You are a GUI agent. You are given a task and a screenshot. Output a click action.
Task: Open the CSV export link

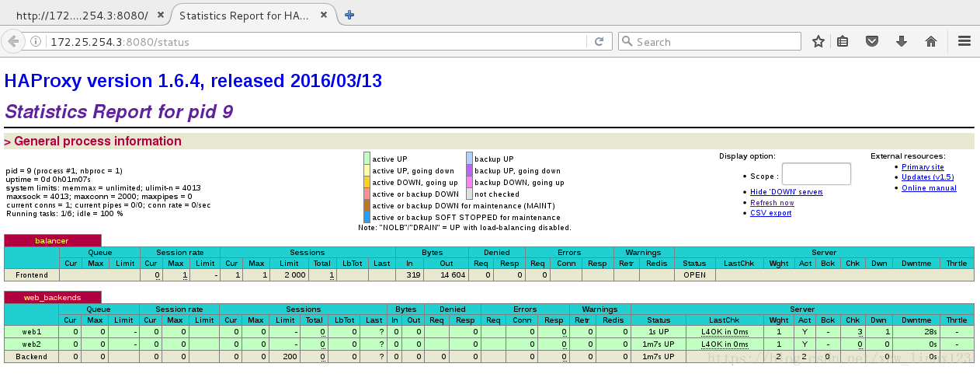(771, 212)
